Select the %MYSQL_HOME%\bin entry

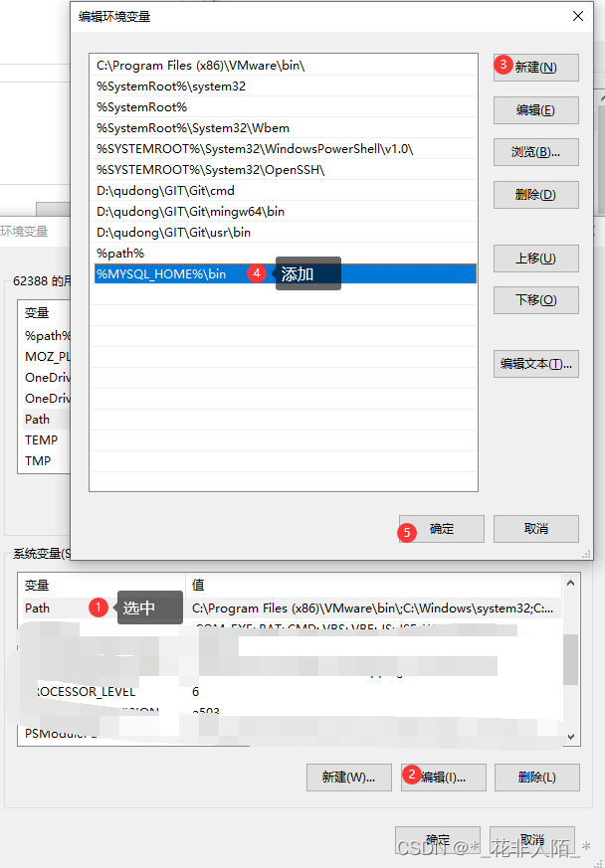284,274
